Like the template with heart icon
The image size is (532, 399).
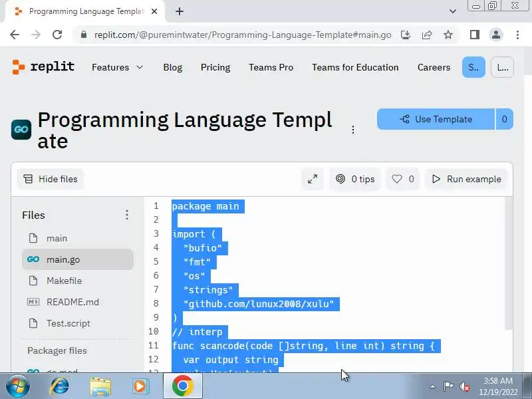click(403, 179)
